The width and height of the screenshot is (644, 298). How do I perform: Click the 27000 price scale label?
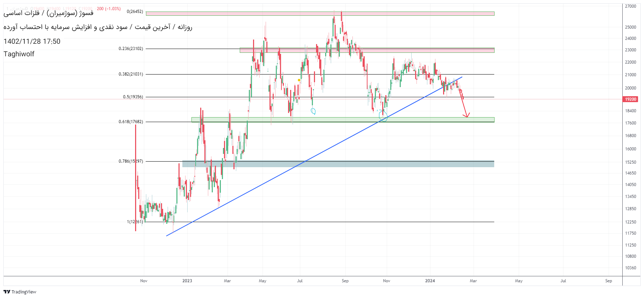coord(630,6)
